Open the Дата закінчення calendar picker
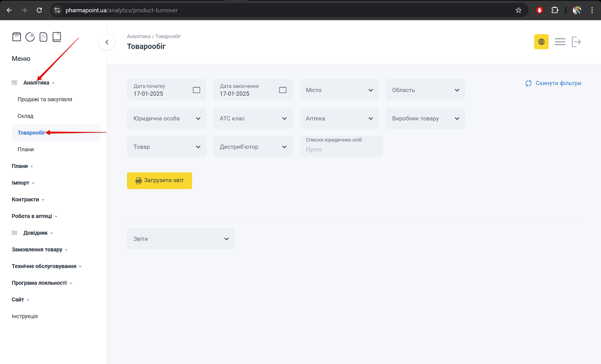 (283, 90)
